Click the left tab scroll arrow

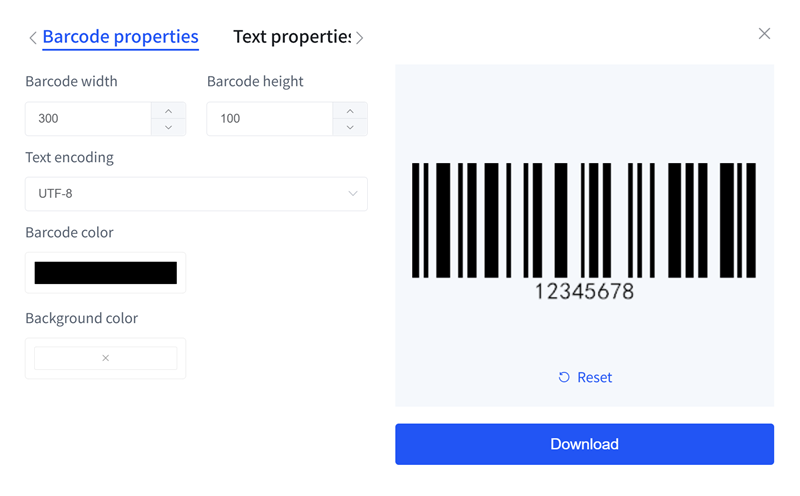[x=32, y=38]
